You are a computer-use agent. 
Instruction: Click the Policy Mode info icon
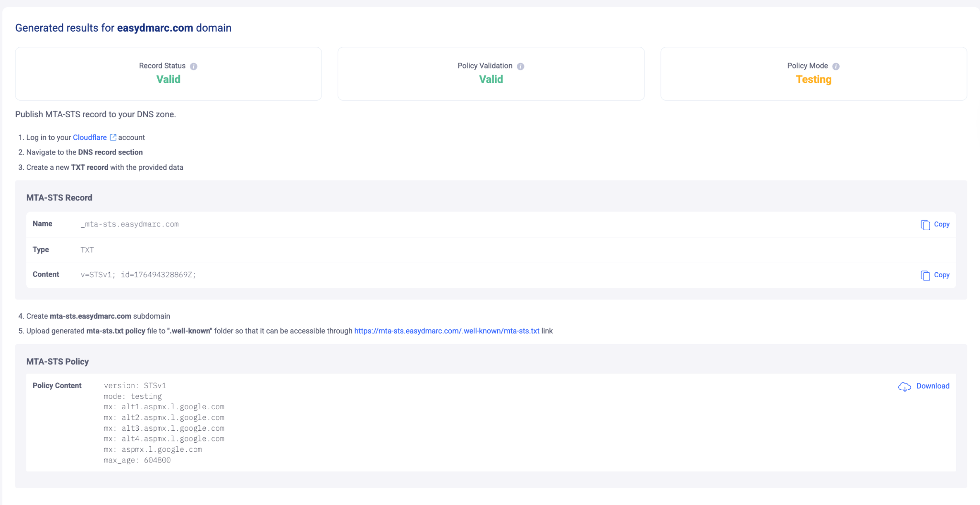836,67
